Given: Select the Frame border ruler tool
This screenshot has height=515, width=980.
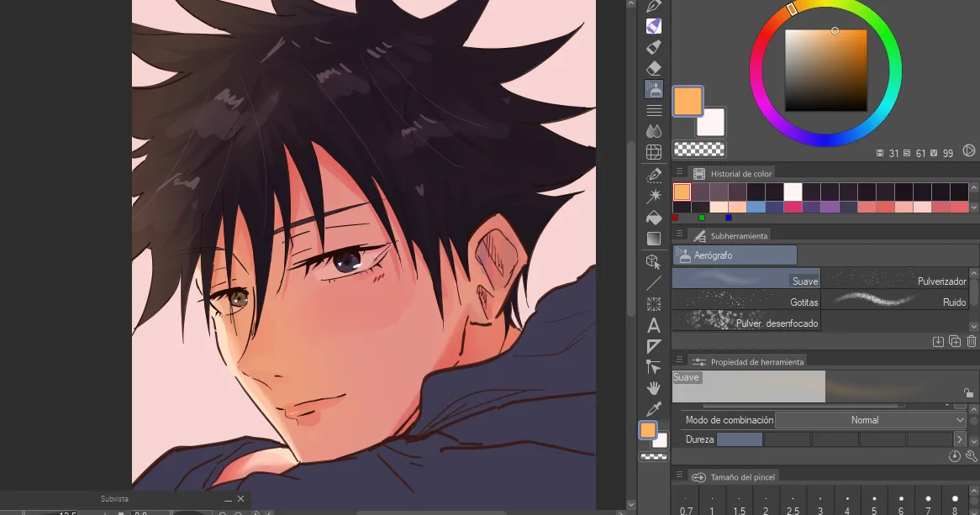Looking at the screenshot, I should [x=654, y=346].
